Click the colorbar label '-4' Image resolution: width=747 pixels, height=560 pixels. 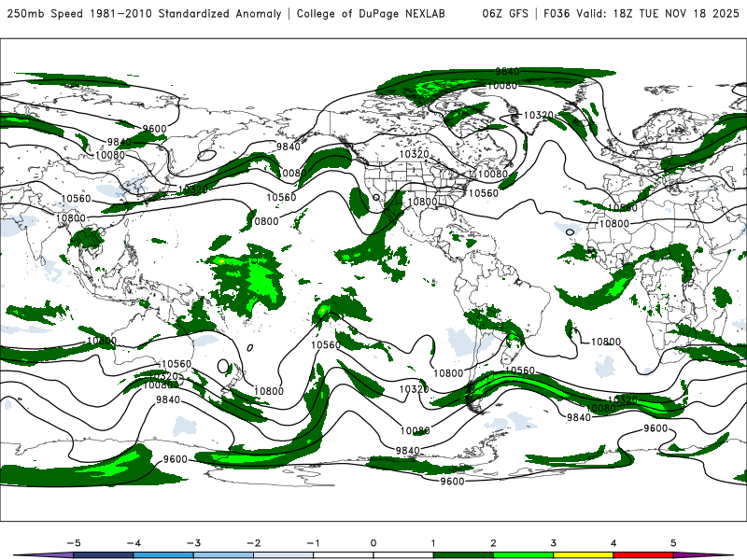point(134,543)
